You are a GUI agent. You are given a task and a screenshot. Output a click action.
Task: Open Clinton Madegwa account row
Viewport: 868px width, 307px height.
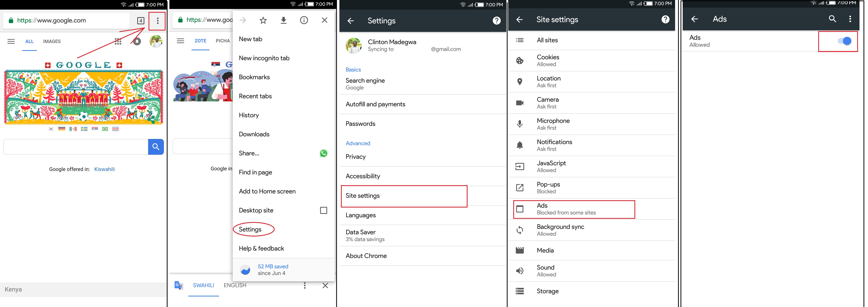[423, 45]
